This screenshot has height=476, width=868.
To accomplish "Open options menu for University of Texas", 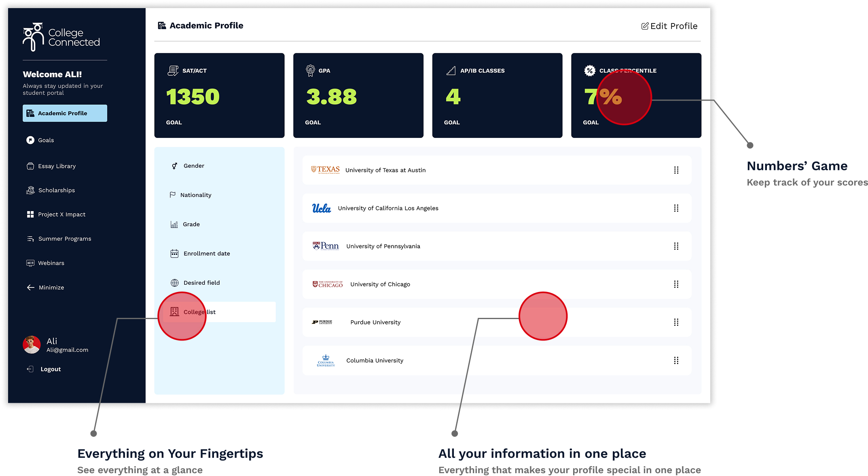I will [676, 170].
